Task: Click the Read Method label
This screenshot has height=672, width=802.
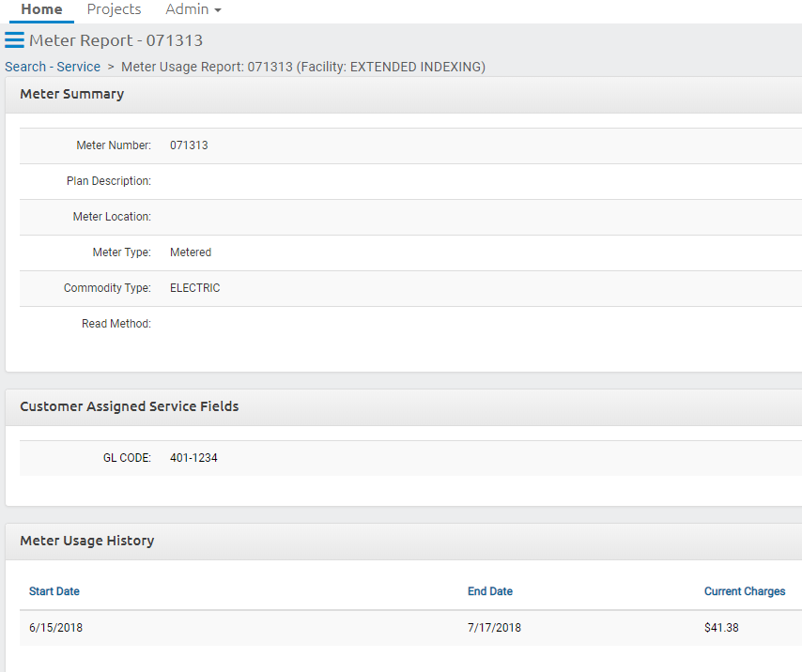Action: [x=116, y=324]
